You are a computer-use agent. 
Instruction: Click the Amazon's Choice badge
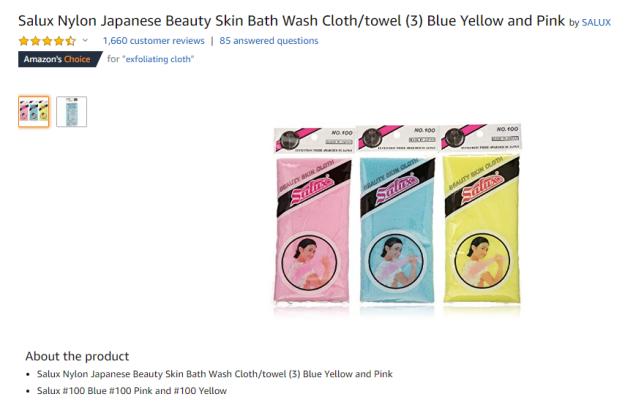[60, 59]
